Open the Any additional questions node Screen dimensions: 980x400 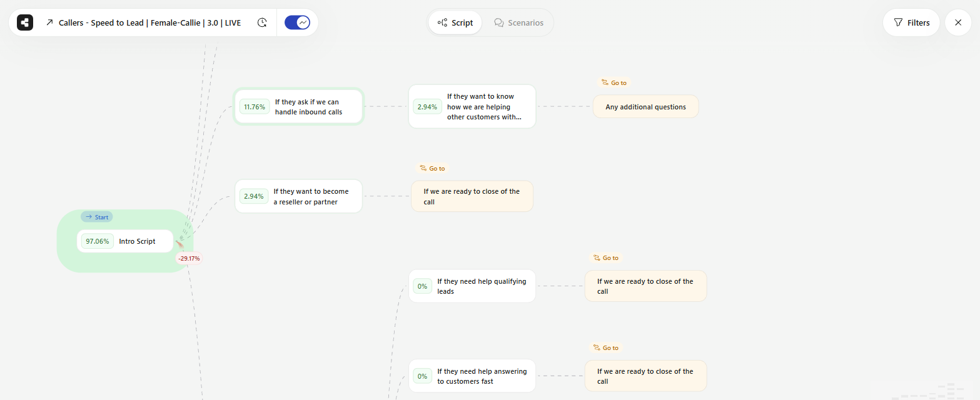point(645,107)
